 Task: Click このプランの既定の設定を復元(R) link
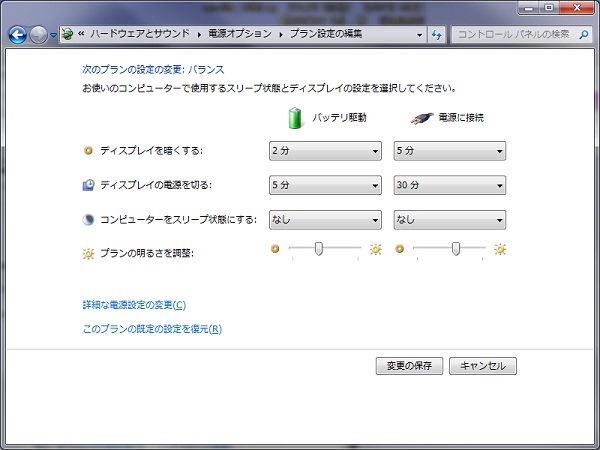[x=152, y=329]
